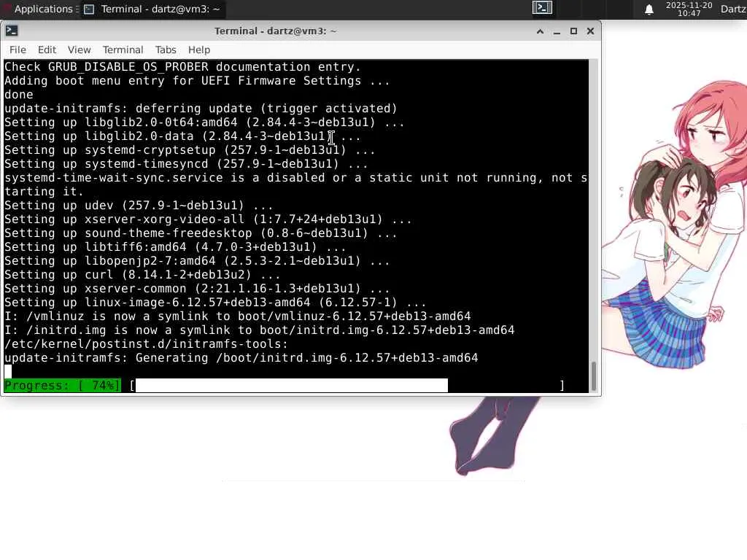The height and width of the screenshot is (560, 747).
Task: Click 'Check GRUB_DISABLE_OS_PROBER documentation entry.' line
Action: pyautogui.click(x=182, y=66)
